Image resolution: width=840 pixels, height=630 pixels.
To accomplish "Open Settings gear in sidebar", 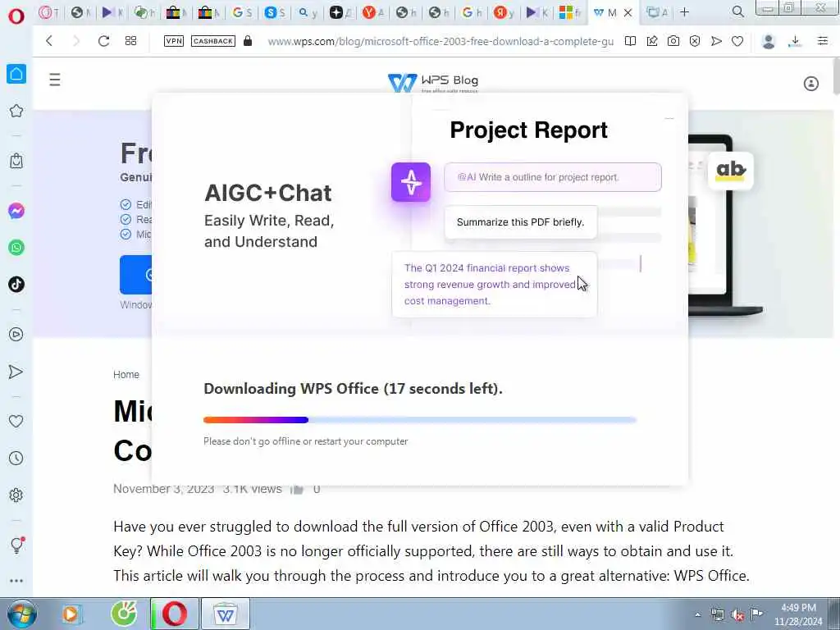I will [x=16, y=495].
